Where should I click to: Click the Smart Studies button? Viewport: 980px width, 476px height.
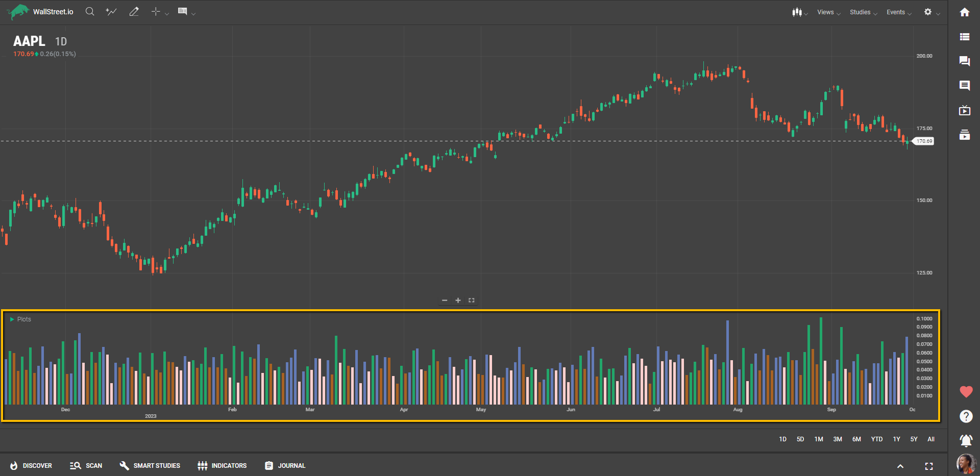tap(150, 466)
